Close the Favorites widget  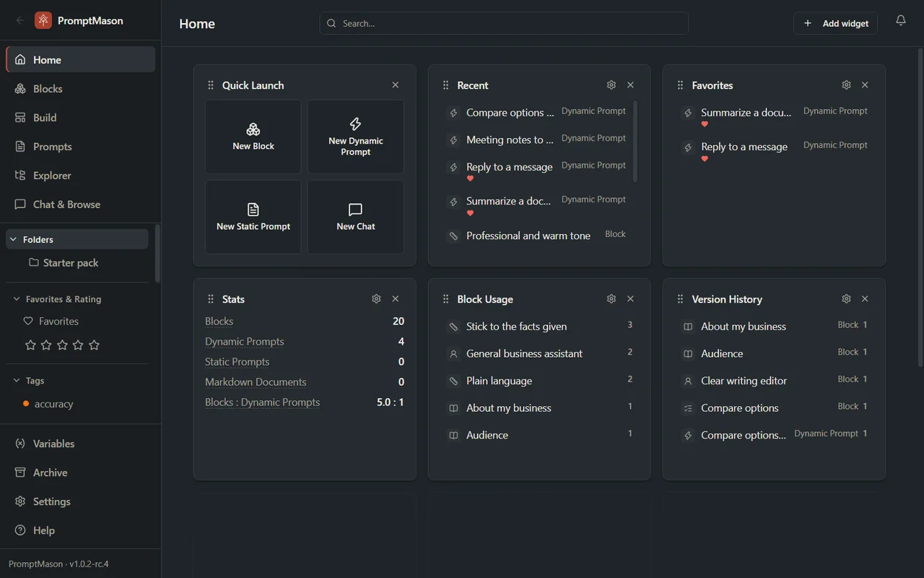coord(865,85)
